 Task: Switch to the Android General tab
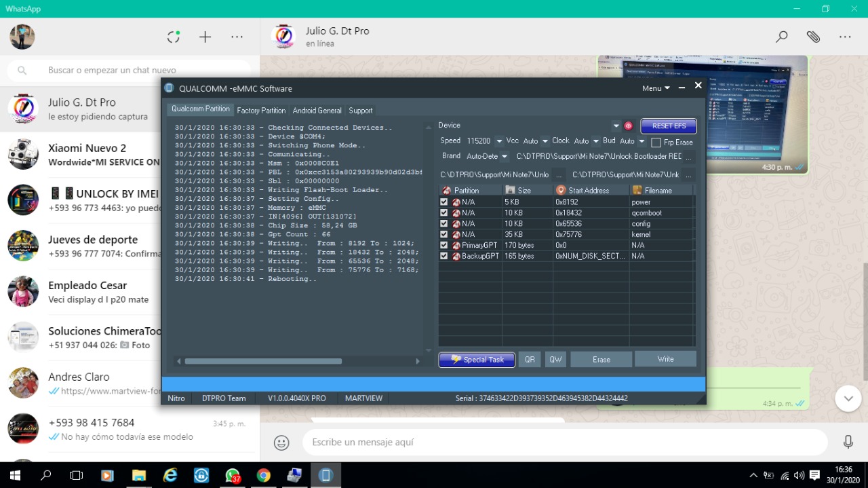point(317,110)
